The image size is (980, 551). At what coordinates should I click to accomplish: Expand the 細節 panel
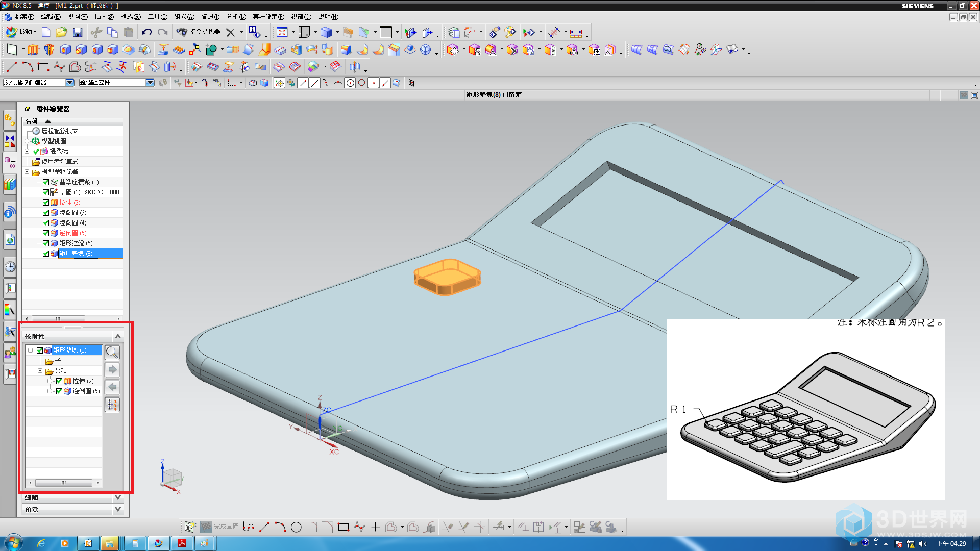point(118,497)
